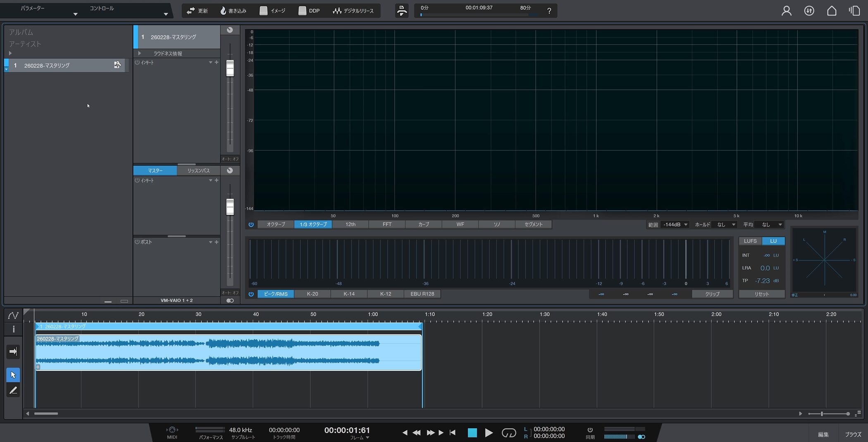Go to the home start page icon
The height and width of the screenshot is (442, 868).
(x=832, y=11)
